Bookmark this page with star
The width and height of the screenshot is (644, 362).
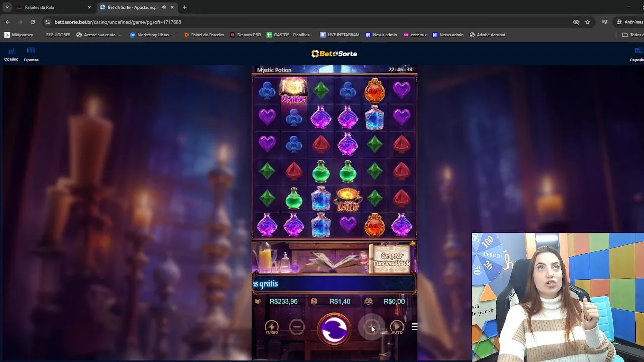pos(587,22)
